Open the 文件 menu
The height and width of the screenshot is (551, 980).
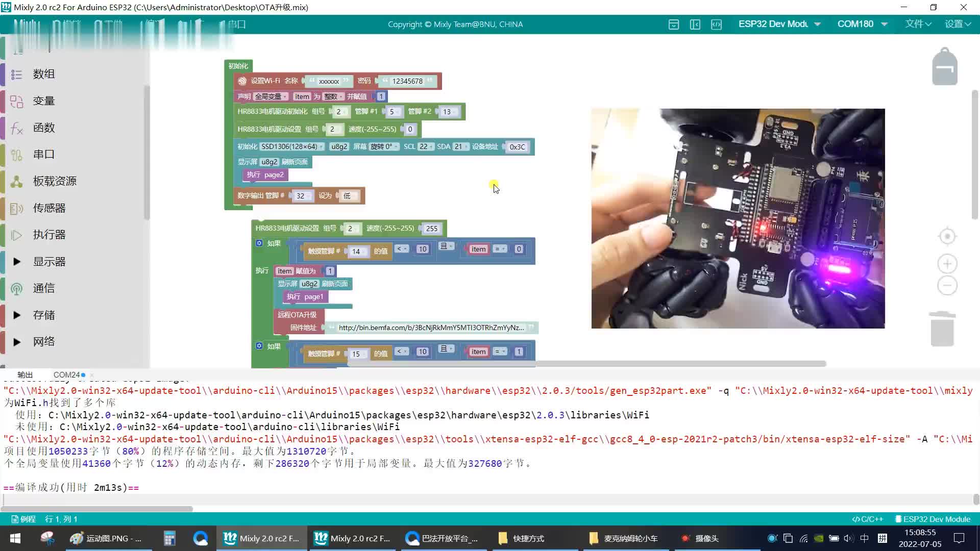click(918, 24)
